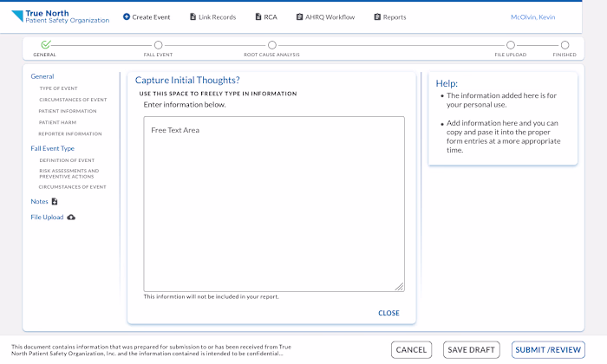607x364 pixels.
Task: Go to Circumstances of Event under General
Action: (73, 100)
